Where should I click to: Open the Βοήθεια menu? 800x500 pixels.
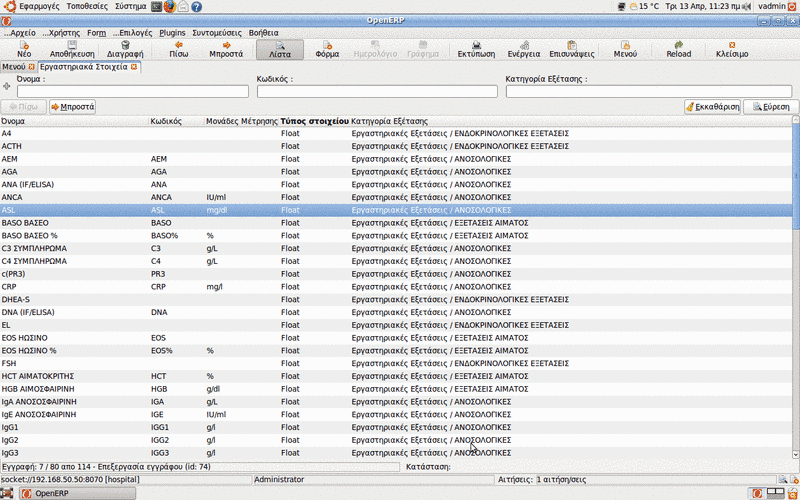click(x=264, y=33)
